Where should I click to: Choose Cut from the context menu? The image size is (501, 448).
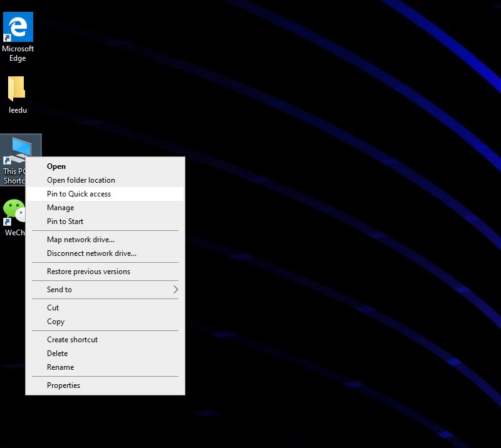pos(53,308)
